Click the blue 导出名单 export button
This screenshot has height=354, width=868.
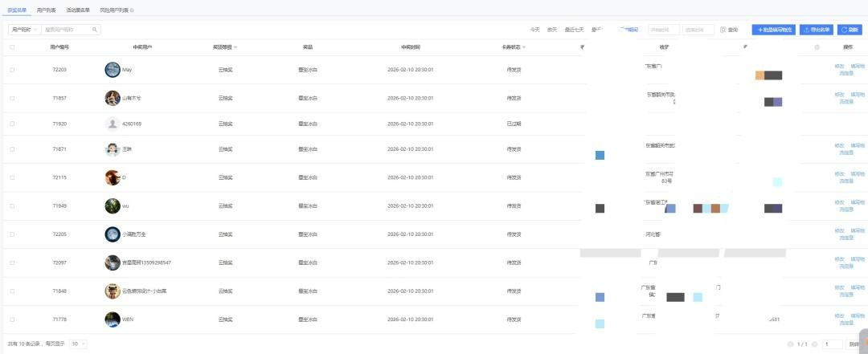point(816,30)
